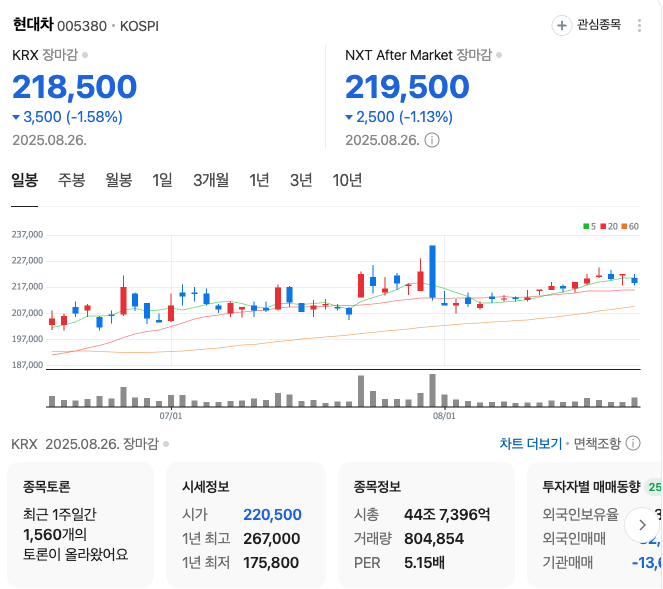This screenshot has width=663, height=589.
Task: Click the 현대차 stock name
Action: pyautogui.click(x=33, y=24)
